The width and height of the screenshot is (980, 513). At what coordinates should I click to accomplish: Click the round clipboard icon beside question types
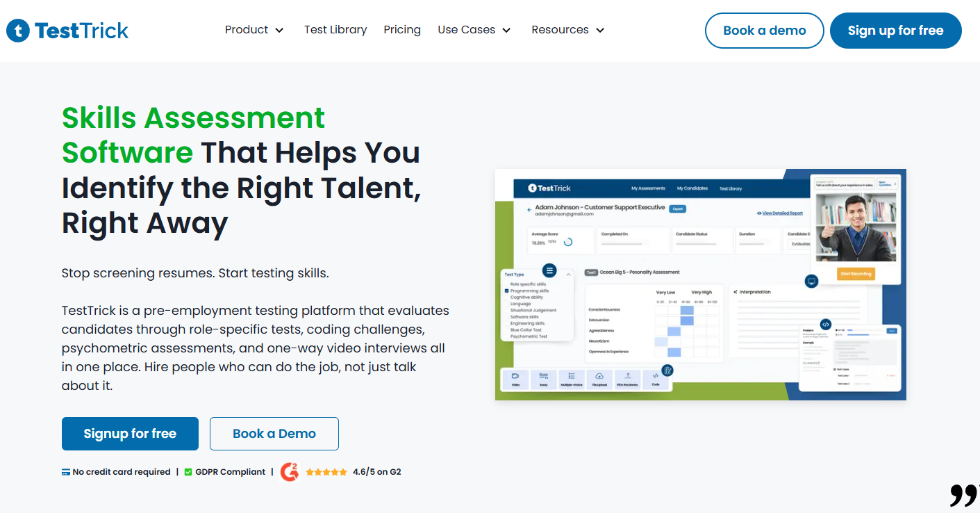pos(667,370)
